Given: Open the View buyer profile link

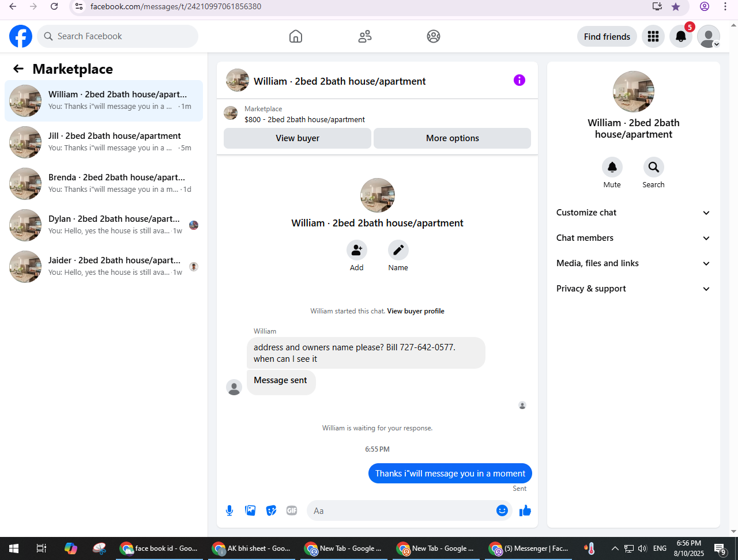Looking at the screenshot, I should point(416,311).
